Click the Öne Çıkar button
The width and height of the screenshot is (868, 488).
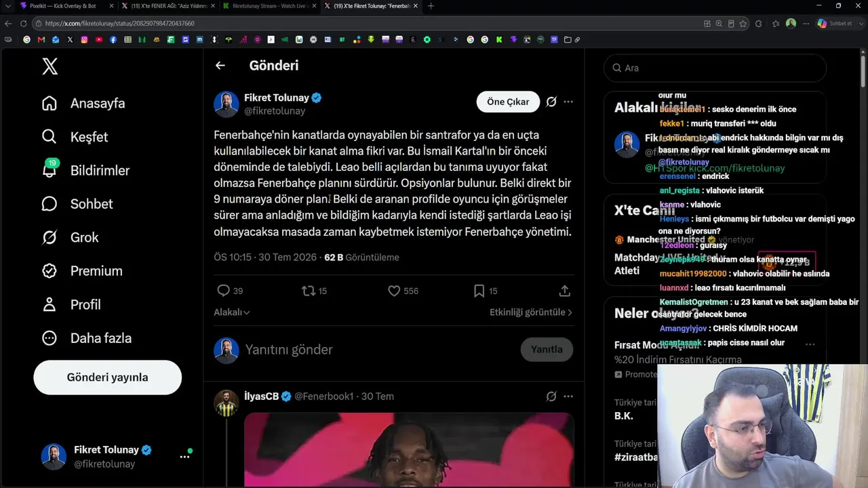click(508, 102)
